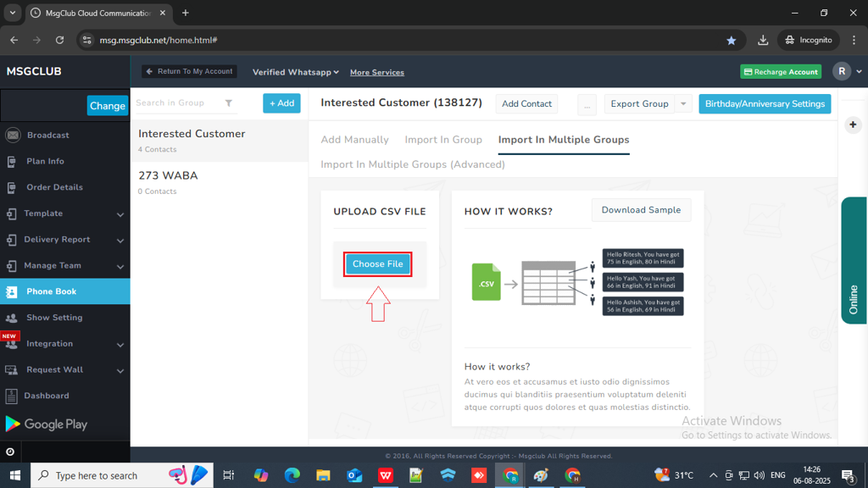Click the Phone Book contact icon
The height and width of the screenshot is (488, 868).
(x=12, y=291)
